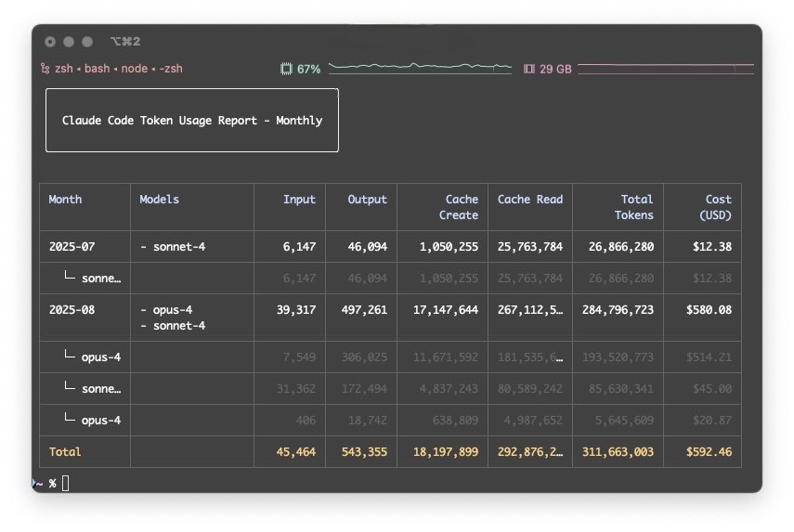Click the terminal cursor after the prompt
Viewport: 794px width, 532px height.
(65, 484)
